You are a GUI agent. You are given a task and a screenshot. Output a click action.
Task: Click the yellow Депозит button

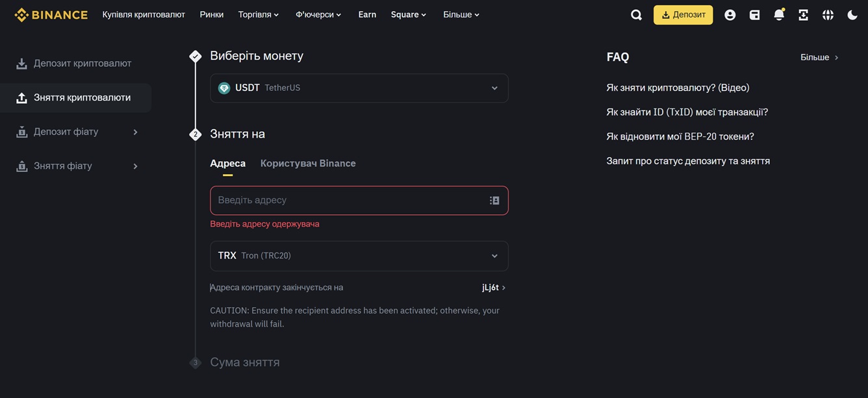coord(683,15)
